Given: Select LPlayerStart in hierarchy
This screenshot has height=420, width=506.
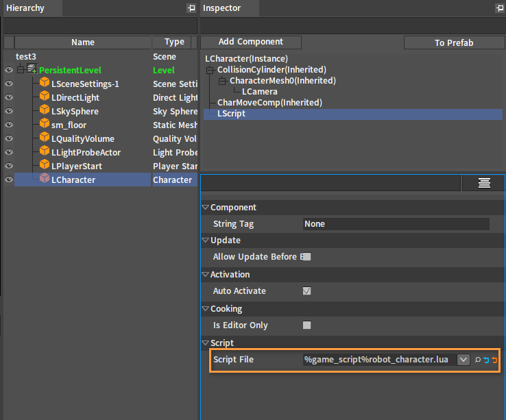Looking at the screenshot, I should tap(77, 166).
